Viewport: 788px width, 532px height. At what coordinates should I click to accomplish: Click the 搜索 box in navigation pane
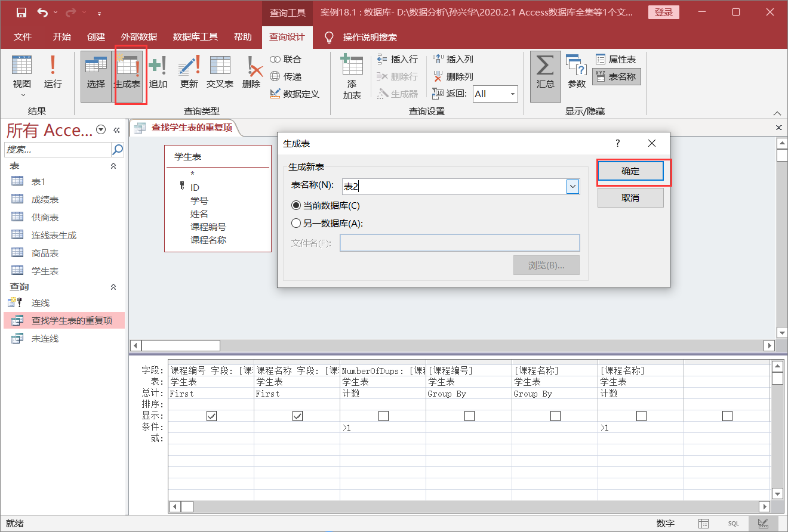coord(57,149)
